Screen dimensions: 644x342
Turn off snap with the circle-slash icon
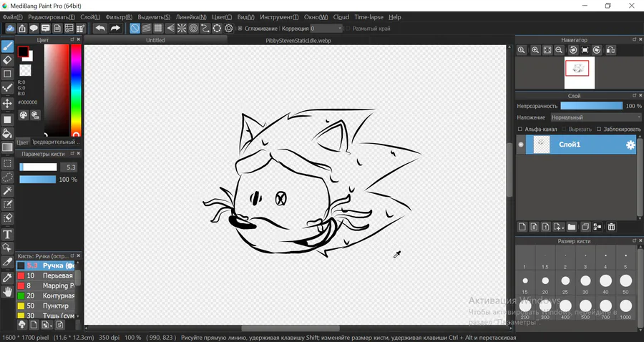tap(135, 29)
